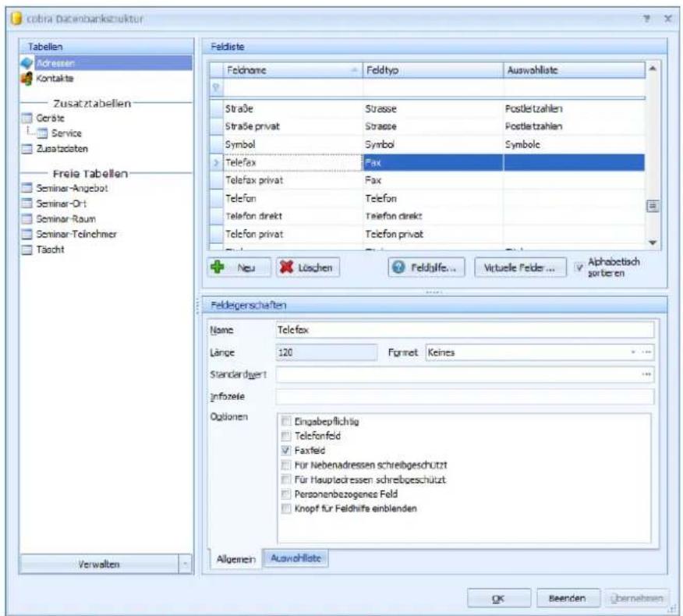Image resolution: width=683 pixels, height=616 pixels.
Task: Select the Telefon privat field row
Action: 427,234
